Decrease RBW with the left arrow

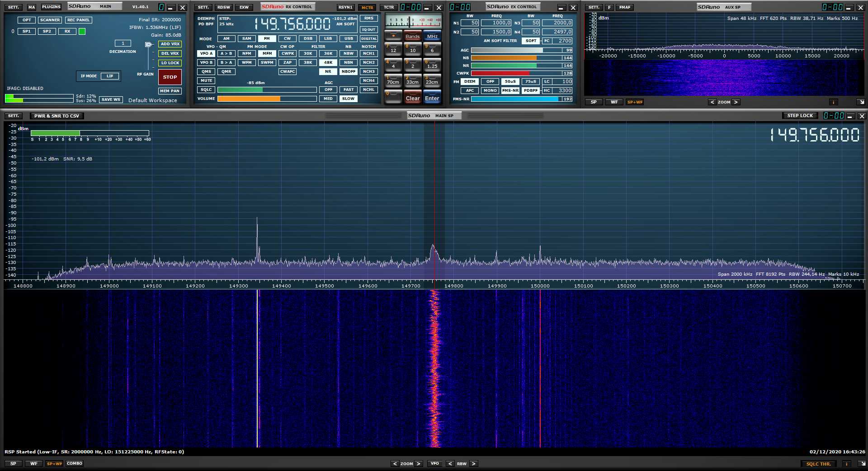pos(450,464)
